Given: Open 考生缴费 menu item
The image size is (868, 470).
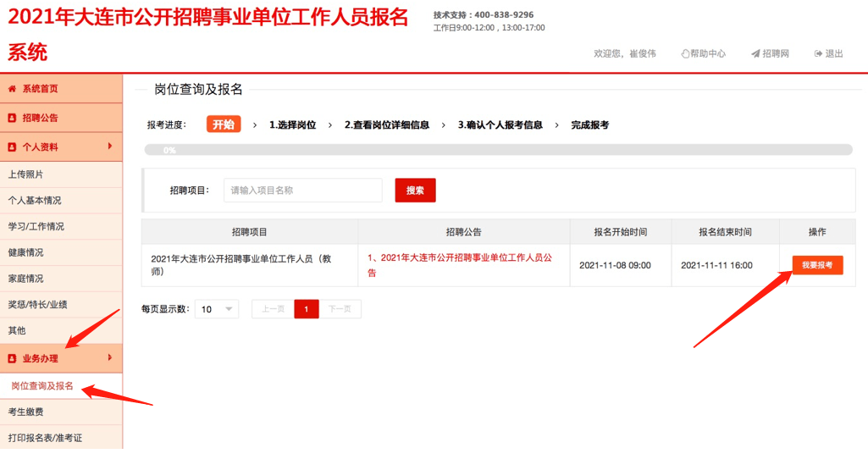Looking at the screenshot, I should 25,412.
